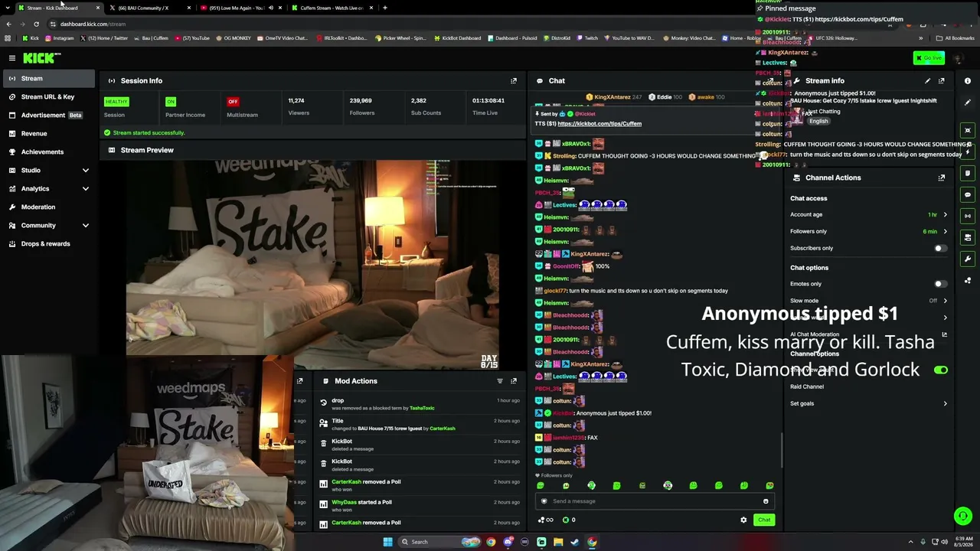Click Raid Channel option
The height and width of the screenshot is (551, 980).
(807, 386)
